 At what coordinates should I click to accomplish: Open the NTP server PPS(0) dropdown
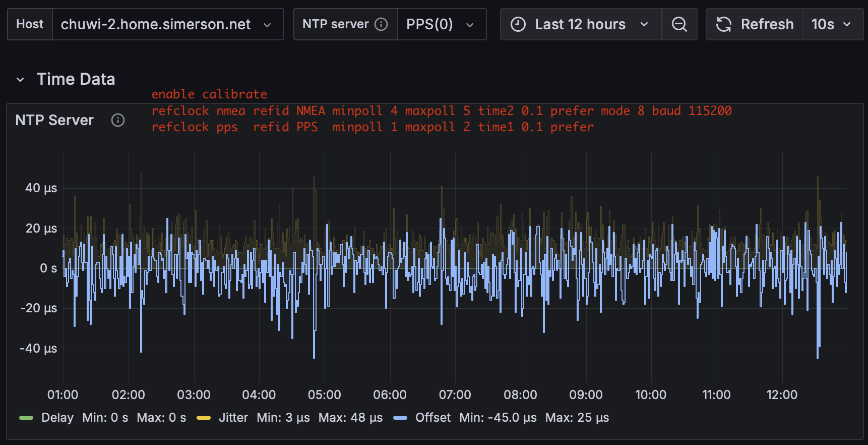pyautogui.click(x=442, y=24)
